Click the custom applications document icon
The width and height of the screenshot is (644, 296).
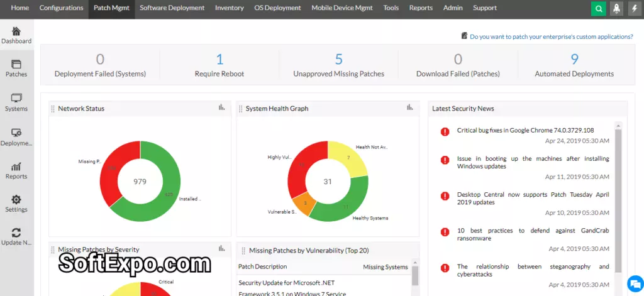(465, 36)
